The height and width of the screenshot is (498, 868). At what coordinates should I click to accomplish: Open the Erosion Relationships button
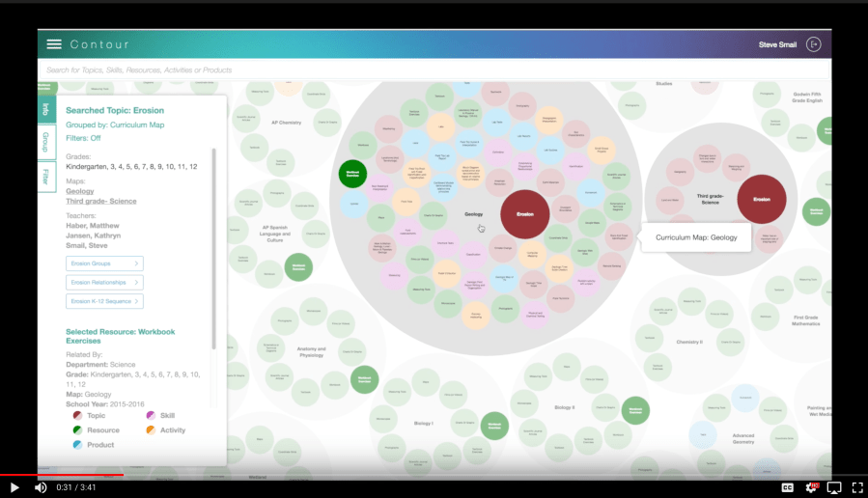click(104, 282)
